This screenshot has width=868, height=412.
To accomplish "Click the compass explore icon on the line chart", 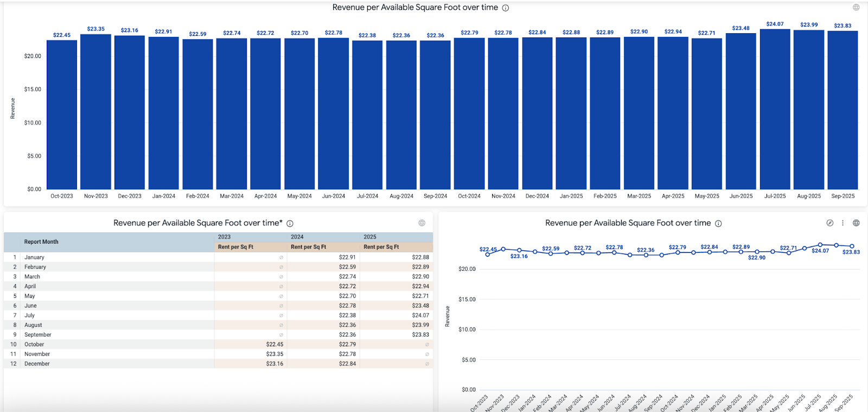I will pyautogui.click(x=829, y=223).
